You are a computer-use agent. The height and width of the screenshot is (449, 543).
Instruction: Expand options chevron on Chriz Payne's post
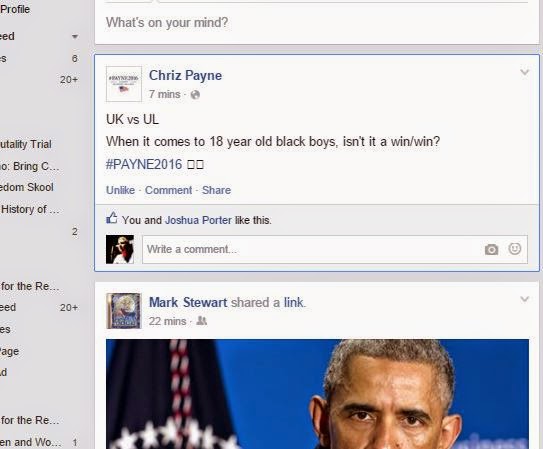[525, 72]
